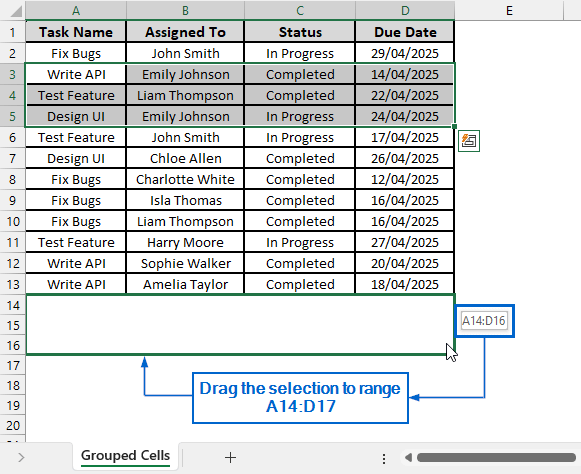Select Liam Thompson cell in row 10
The image size is (581, 474).
coord(185,222)
